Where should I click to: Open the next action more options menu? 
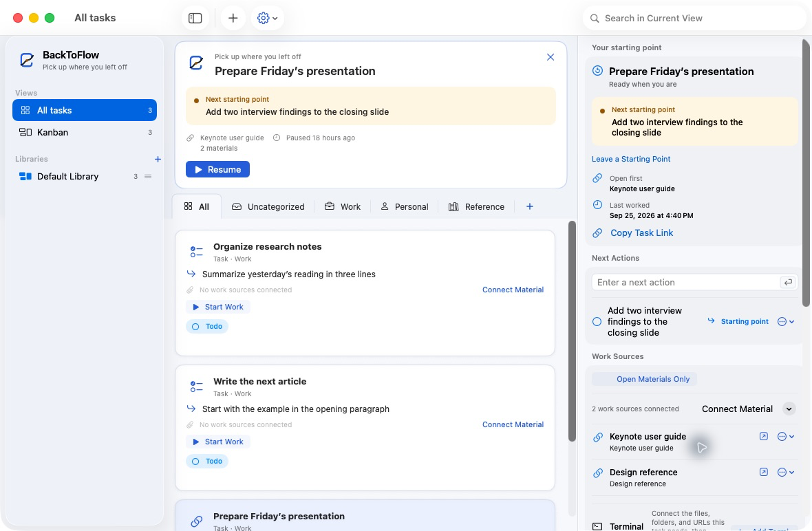[786, 321]
